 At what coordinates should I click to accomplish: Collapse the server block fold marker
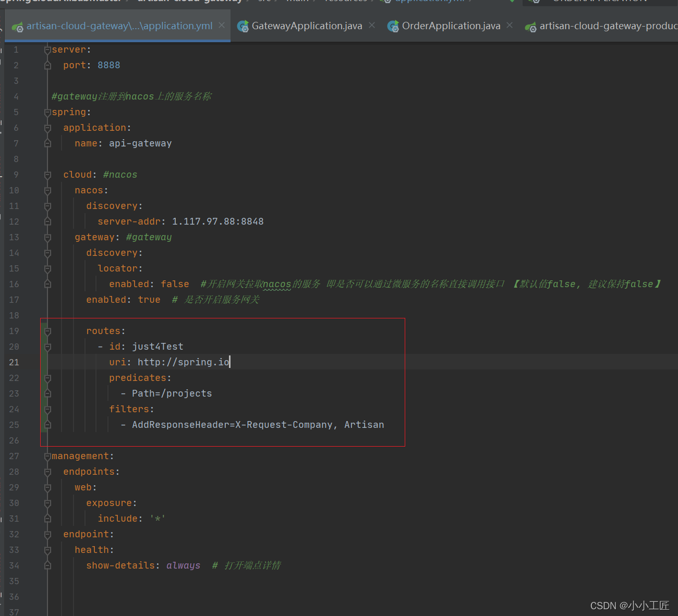tap(47, 50)
